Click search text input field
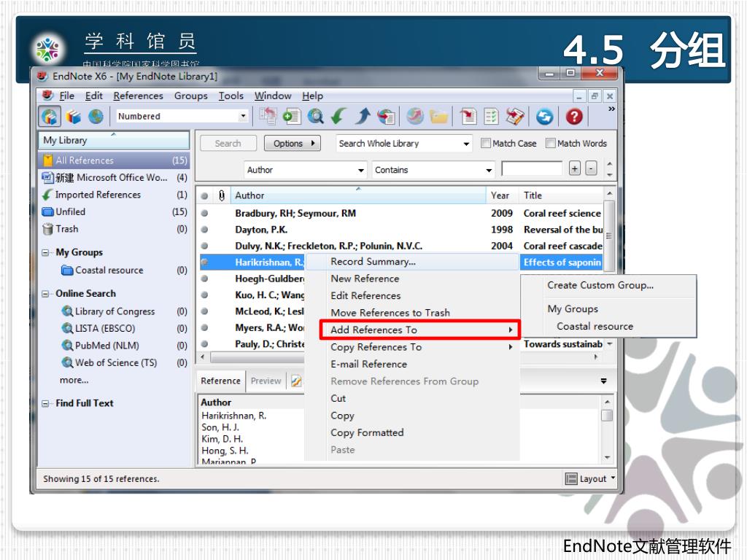The width and height of the screenshot is (747, 560). pyautogui.click(x=532, y=168)
